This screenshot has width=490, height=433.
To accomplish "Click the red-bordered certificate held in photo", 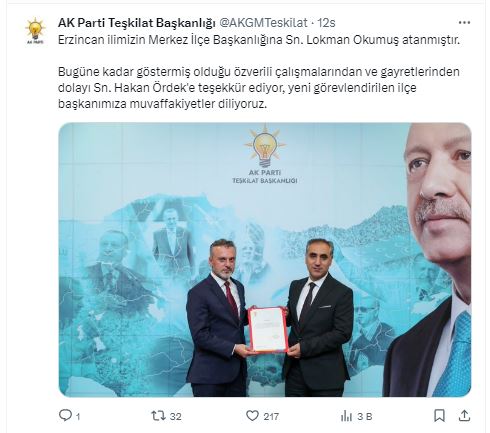I will (268, 329).
